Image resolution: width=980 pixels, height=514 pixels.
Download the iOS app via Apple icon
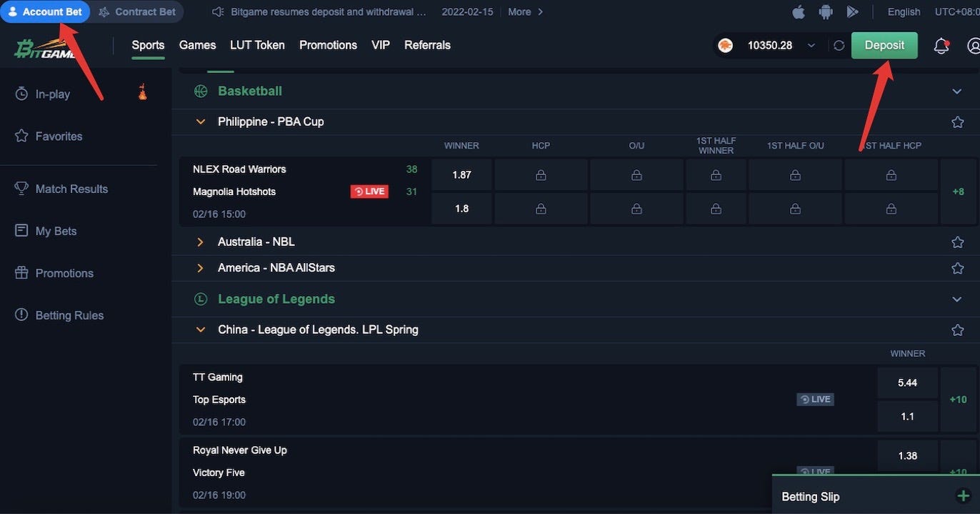point(799,11)
